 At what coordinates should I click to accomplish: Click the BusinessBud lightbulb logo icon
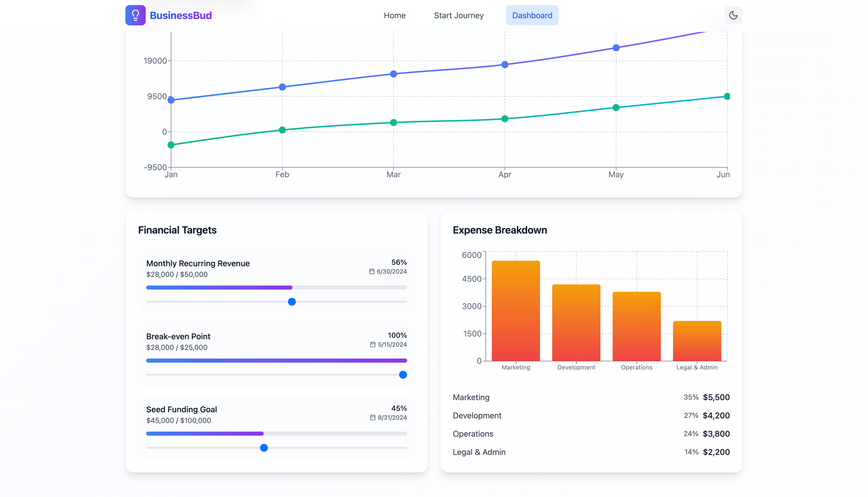[135, 15]
